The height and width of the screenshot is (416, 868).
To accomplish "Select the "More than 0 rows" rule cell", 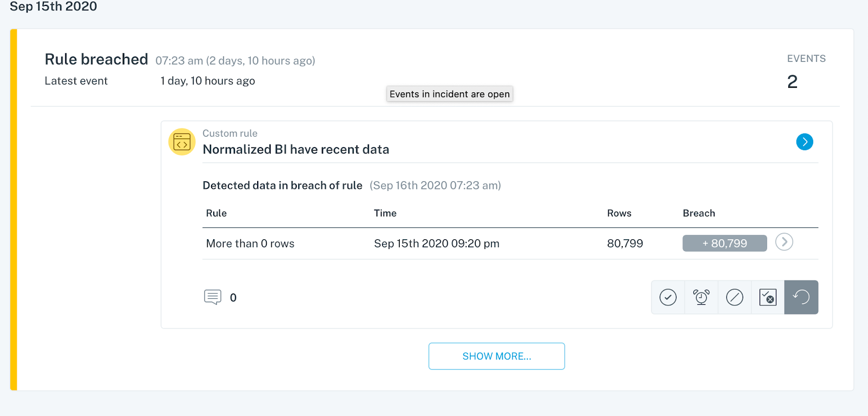I will pyautogui.click(x=250, y=244).
